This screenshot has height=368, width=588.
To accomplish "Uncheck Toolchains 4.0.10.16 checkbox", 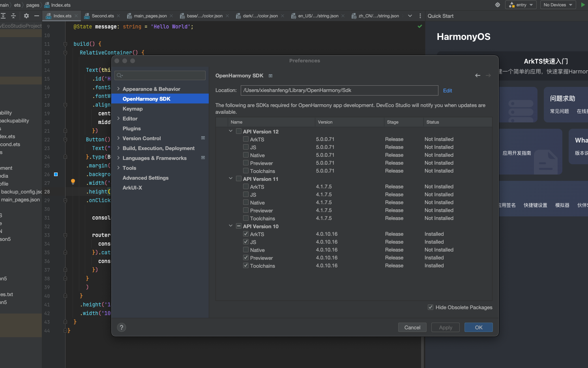I will click(246, 266).
